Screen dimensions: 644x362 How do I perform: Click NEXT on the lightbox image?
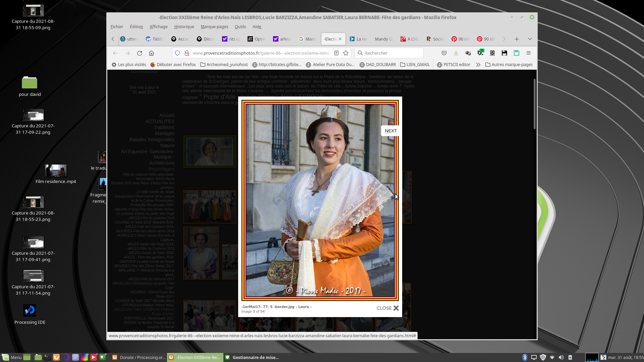(390, 131)
